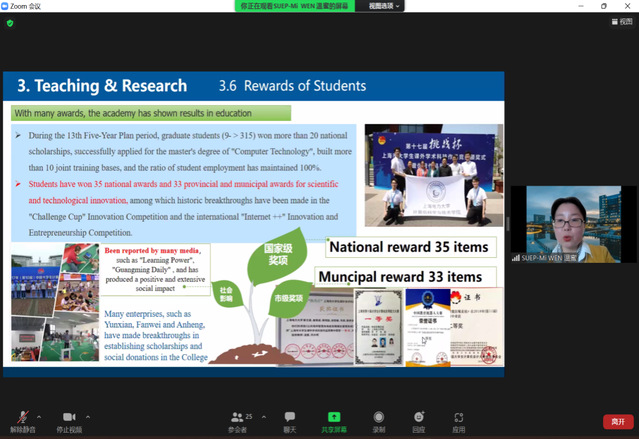639x439 pixels.
Task: Open the reactions menu
Action: coord(418,420)
